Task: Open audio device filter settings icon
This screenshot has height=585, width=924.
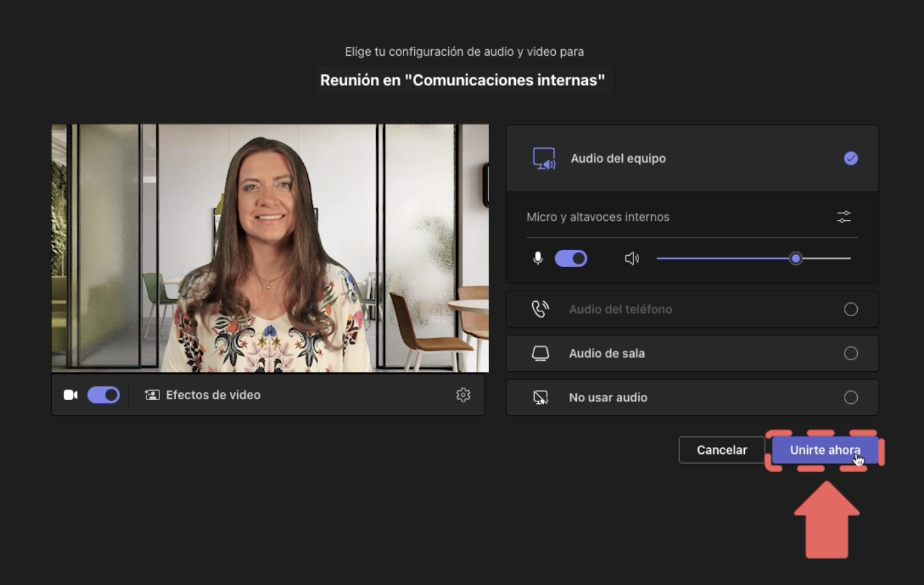Action: [844, 217]
